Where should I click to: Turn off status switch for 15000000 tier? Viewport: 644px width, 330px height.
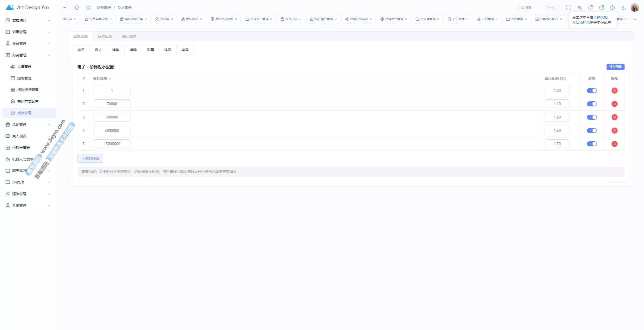(592, 144)
